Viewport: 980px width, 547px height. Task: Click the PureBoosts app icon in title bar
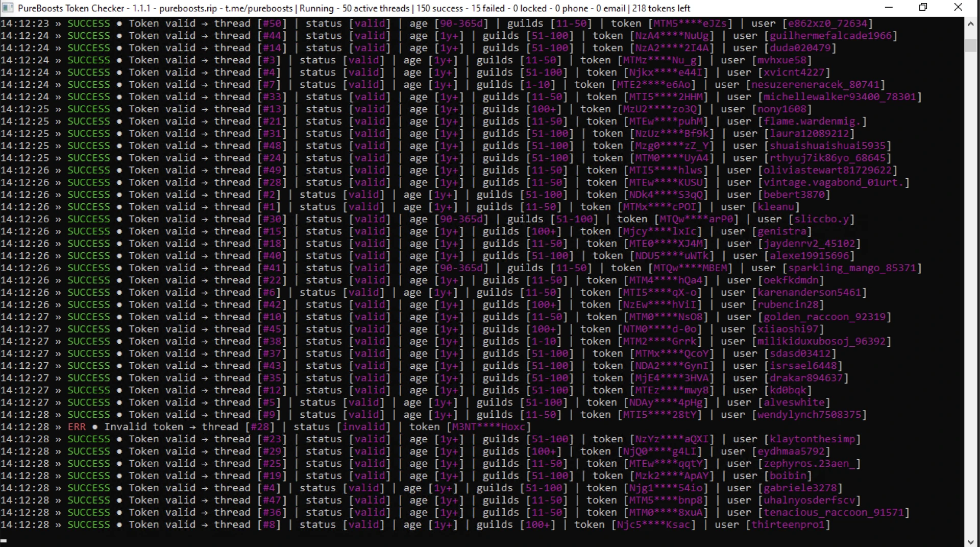coord(8,8)
